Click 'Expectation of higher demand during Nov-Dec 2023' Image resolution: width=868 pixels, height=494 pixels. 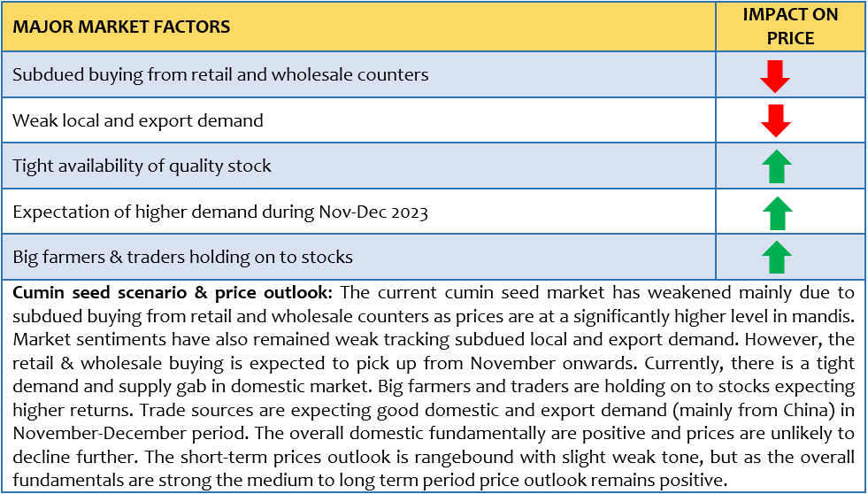pyautogui.click(x=220, y=212)
